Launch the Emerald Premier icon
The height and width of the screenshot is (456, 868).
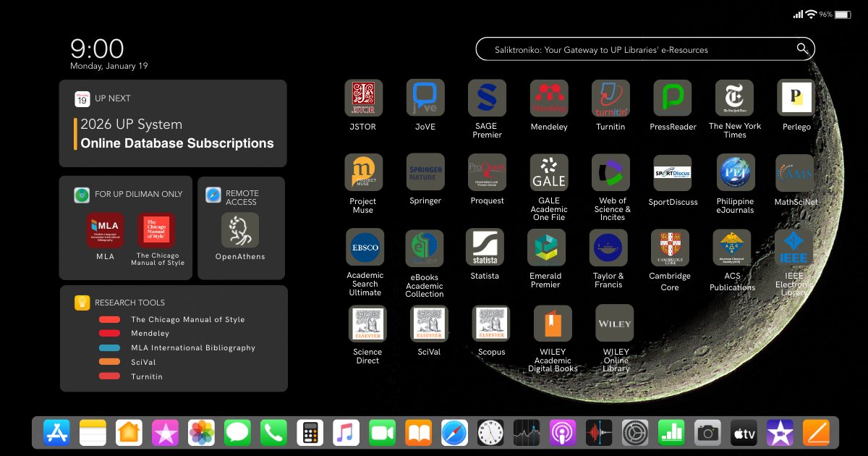coord(546,248)
